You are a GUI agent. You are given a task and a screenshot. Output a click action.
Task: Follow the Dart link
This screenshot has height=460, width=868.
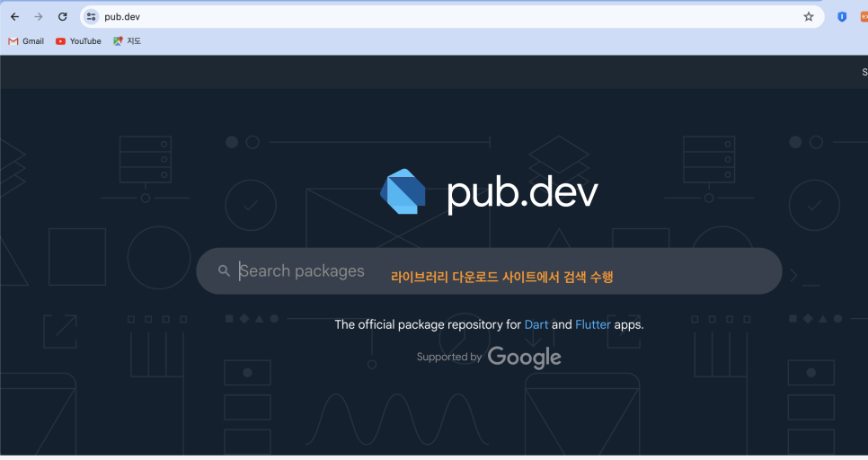coord(536,324)
